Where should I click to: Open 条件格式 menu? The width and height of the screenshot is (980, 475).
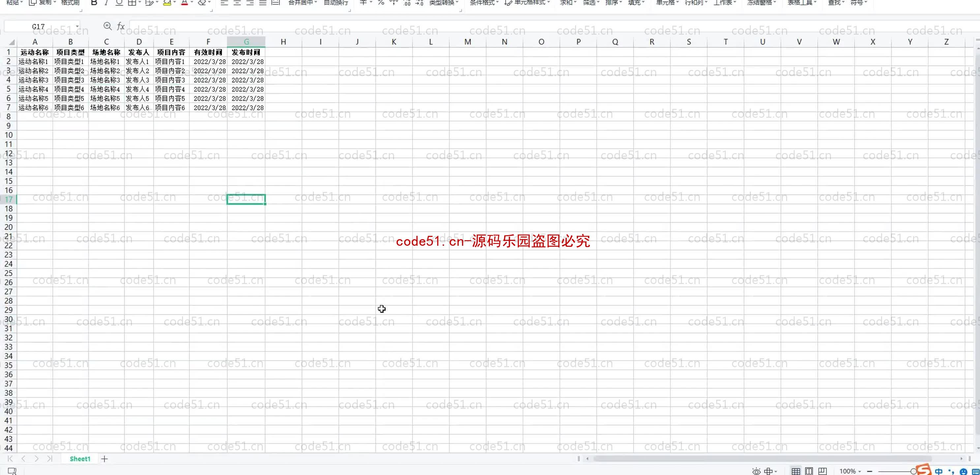click(x=484, y=3)
